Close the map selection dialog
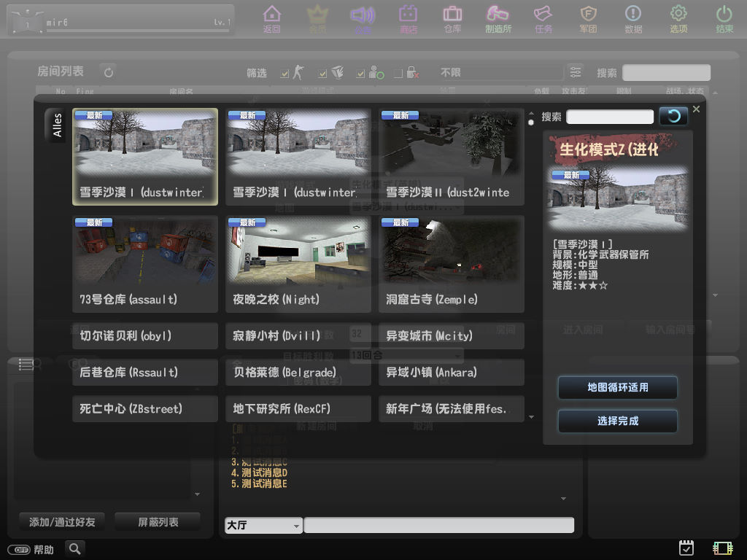This screenshot has width=747, height=560. [696, 109]
